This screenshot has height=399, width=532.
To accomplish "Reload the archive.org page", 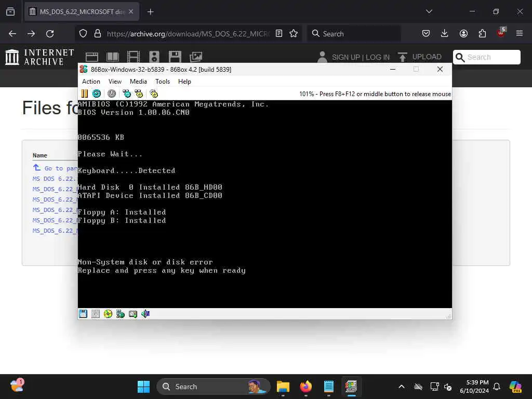I will coord(50,34).
